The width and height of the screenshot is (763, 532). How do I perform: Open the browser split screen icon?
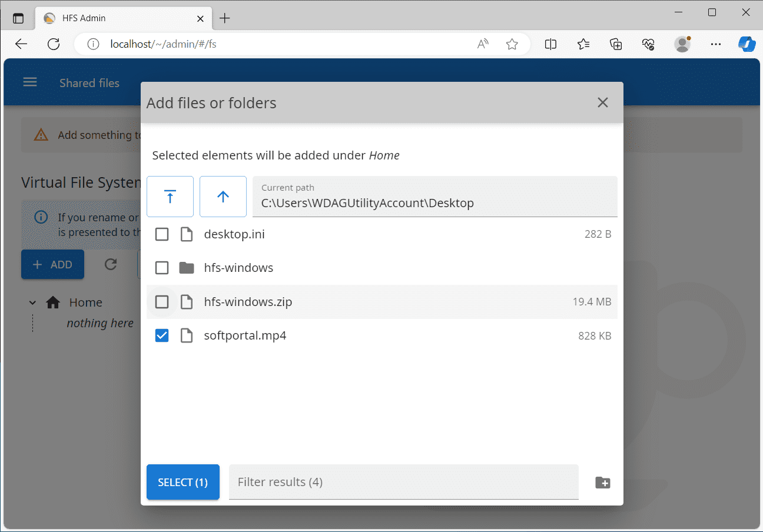(550, 44)
